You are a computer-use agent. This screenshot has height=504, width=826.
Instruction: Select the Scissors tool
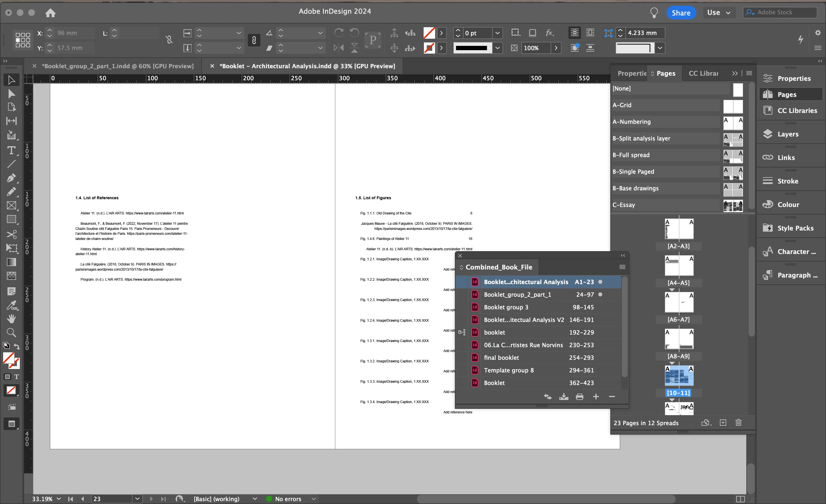(11, 234)
